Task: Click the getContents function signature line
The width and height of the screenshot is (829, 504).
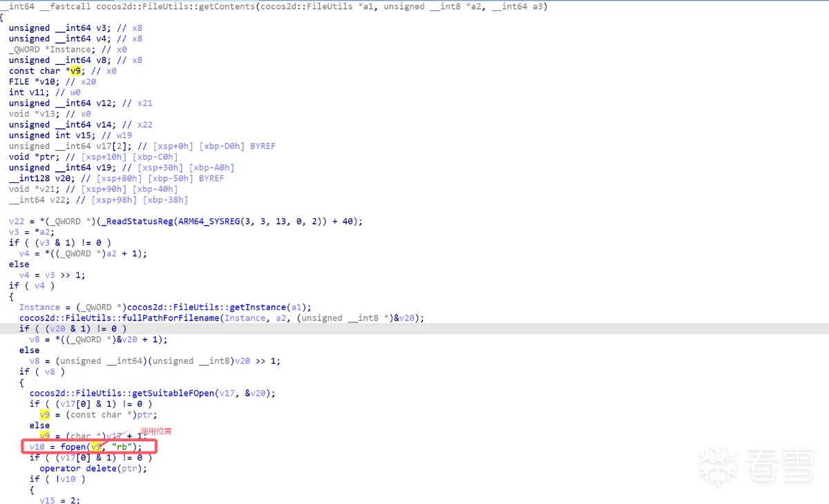Action: point(274,6)
